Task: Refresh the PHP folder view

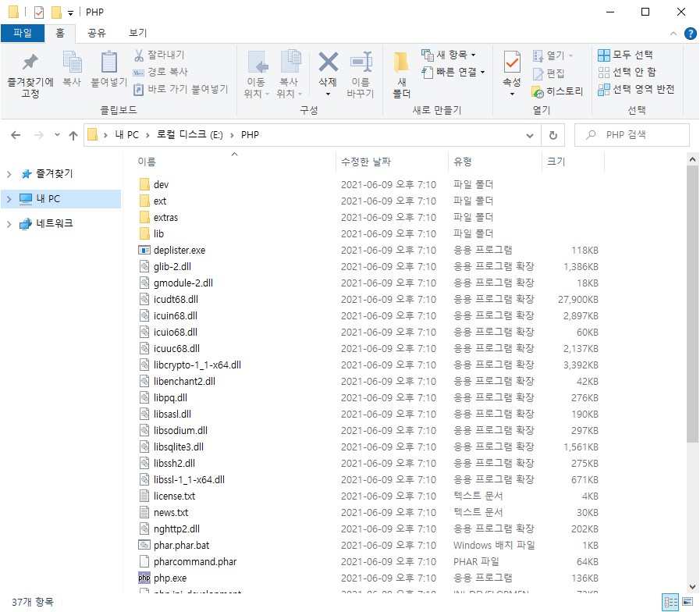Action: click(x=553, y=135)
